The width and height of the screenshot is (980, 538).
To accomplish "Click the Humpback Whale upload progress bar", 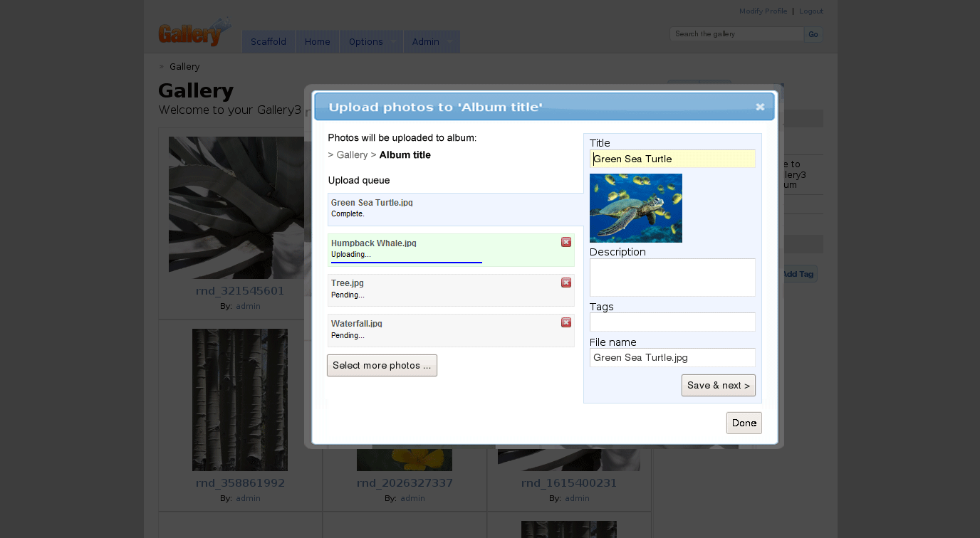I will point(407,263).
